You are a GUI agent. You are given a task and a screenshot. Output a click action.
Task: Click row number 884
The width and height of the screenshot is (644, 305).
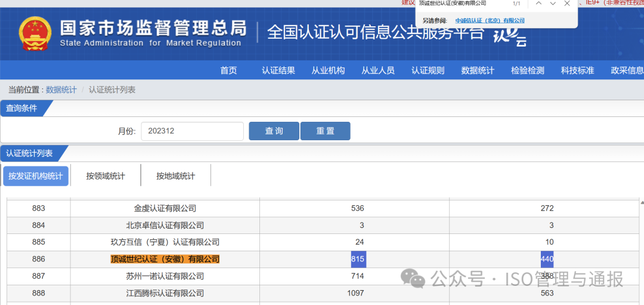coord(39,225)
